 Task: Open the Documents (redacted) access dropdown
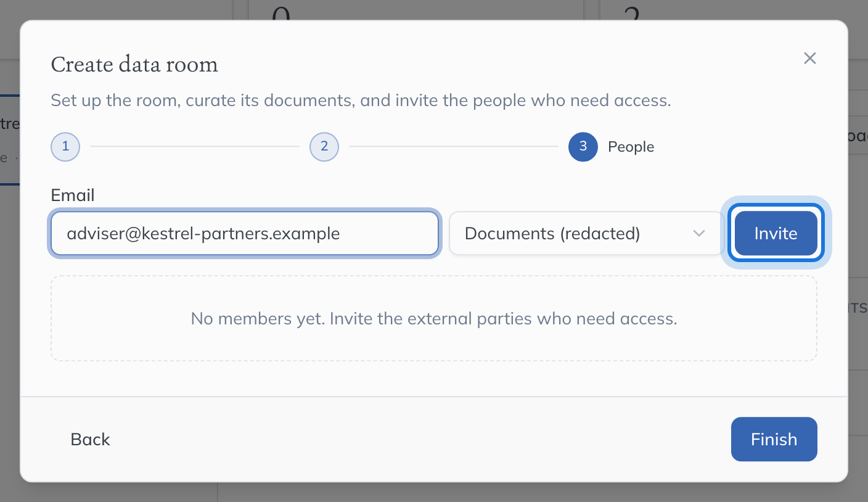coord(586,234)
